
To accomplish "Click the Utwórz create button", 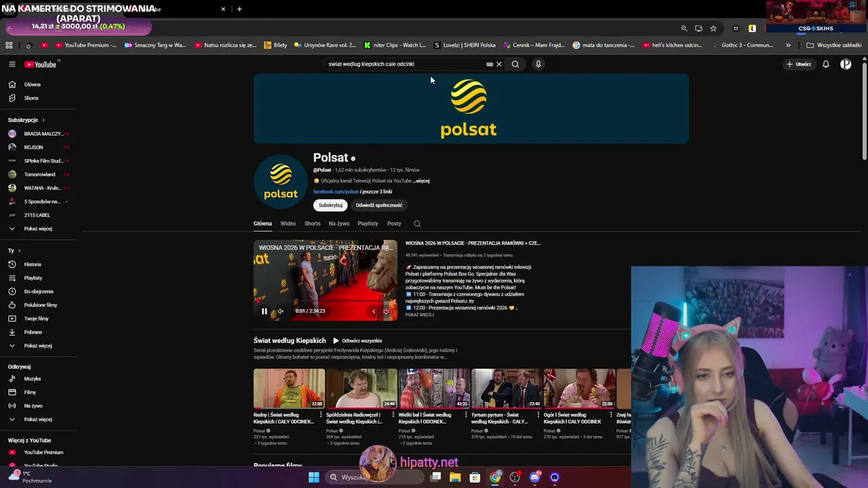I will 800,64.
